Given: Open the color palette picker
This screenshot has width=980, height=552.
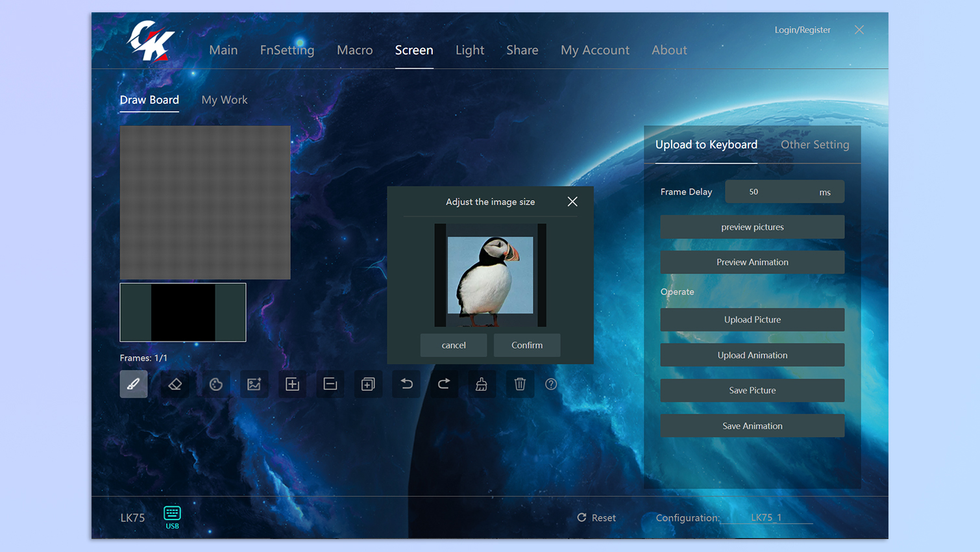Looking at the screenshot, I should coord(216,384).
